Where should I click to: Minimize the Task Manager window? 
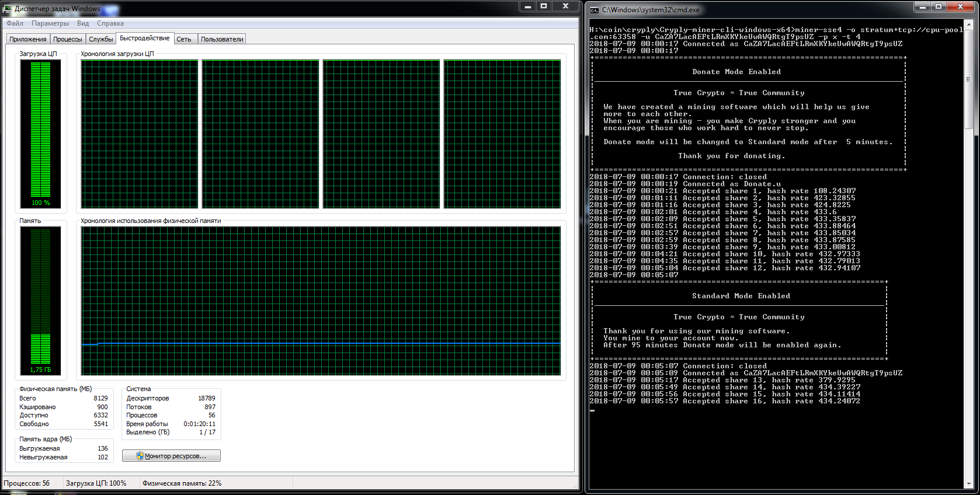(527, 6)
